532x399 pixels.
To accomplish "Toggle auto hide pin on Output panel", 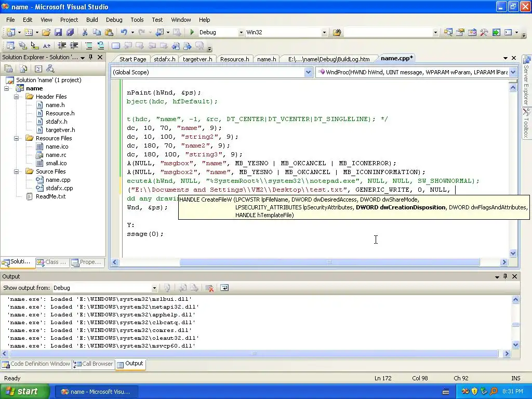I will (x=505, y=276).
